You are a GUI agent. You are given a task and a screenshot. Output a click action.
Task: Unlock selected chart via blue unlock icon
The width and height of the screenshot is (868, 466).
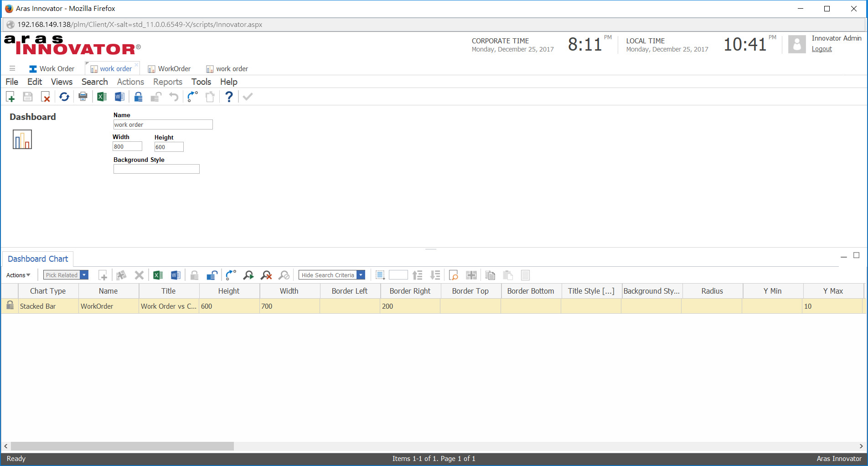pos(212,275)
